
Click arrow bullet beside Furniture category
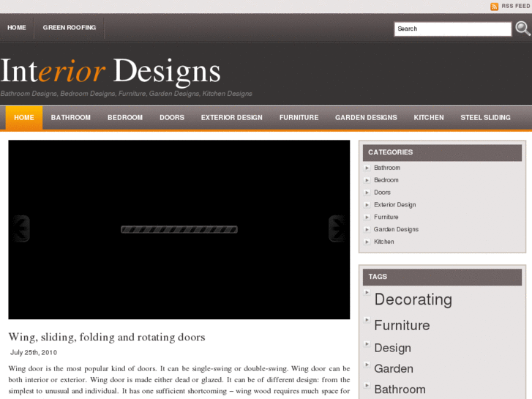tap(367, 217)
